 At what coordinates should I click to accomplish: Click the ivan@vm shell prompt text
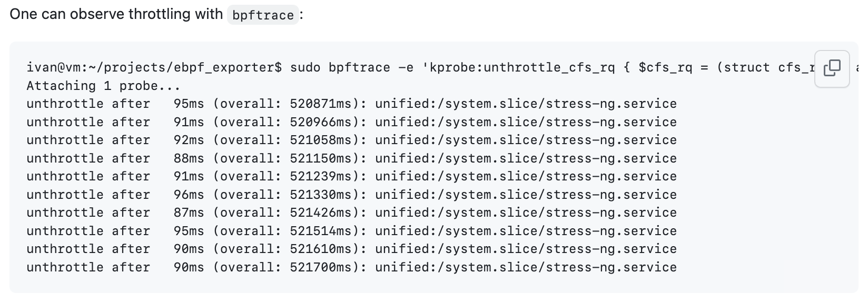click(x=154, y=67)
